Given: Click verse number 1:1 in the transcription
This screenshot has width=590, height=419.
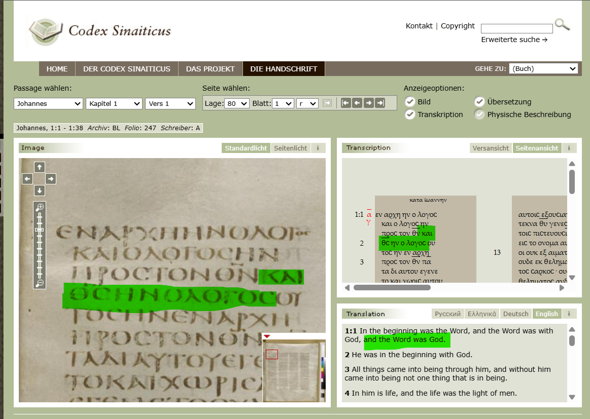Looking at the screenshot, I should tap(359, 214).
